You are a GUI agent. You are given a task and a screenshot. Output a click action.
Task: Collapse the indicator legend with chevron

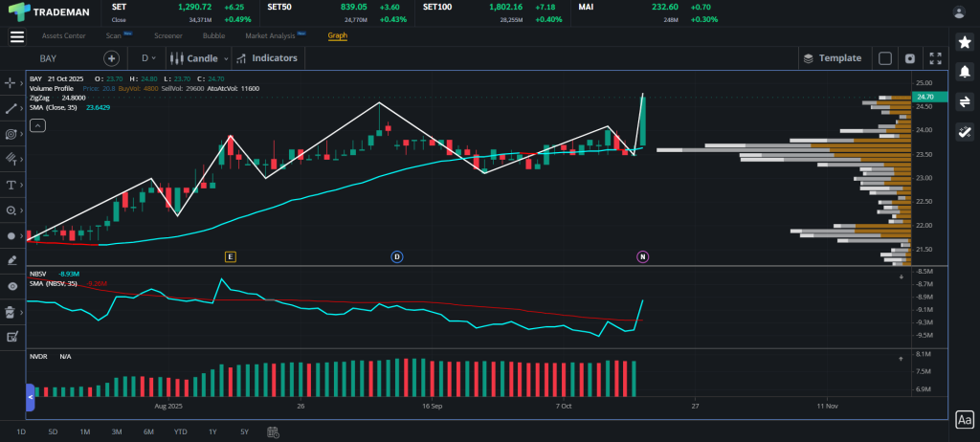(x=36, y=125)
